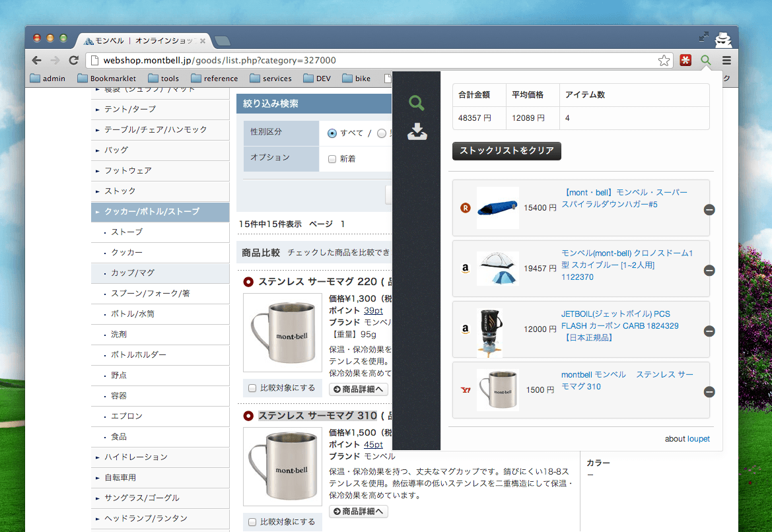Open the JETBOIL PCS FLASH product link
Viewport: 772px width, 532px height.
pos(620,326)
